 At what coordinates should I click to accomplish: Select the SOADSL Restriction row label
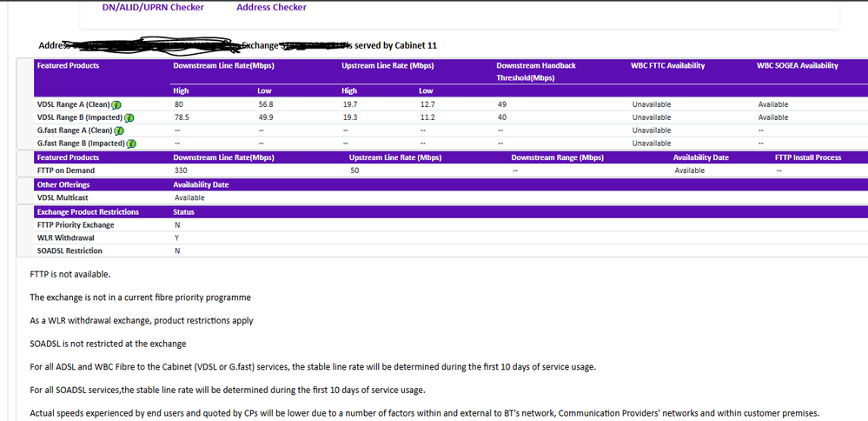pos(69,251)
